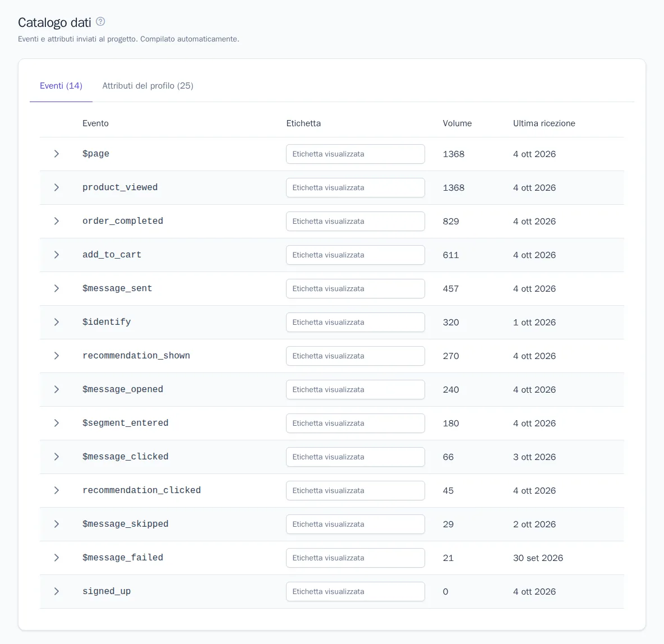The height and width of the screenshot is (644, 664).
Task: Open the Attributi del profilo (25) tab
Action: (x=148, y=86)
